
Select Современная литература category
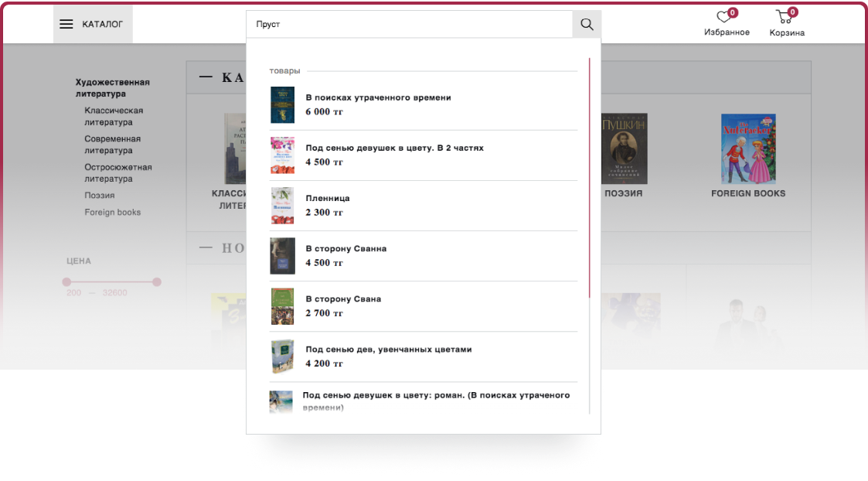(x=112, y=145)
